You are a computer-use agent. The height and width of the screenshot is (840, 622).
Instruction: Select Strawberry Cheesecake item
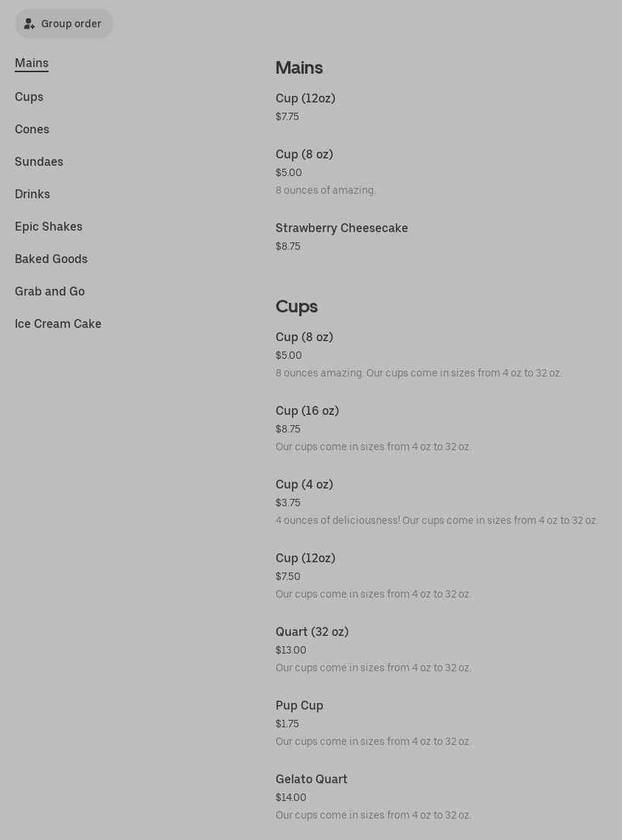click(341, 228)
